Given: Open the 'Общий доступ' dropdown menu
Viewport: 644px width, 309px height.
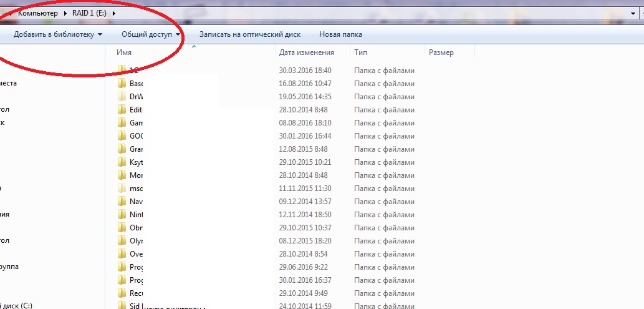Looking at the screenshot, I should (x=151, y=34).
